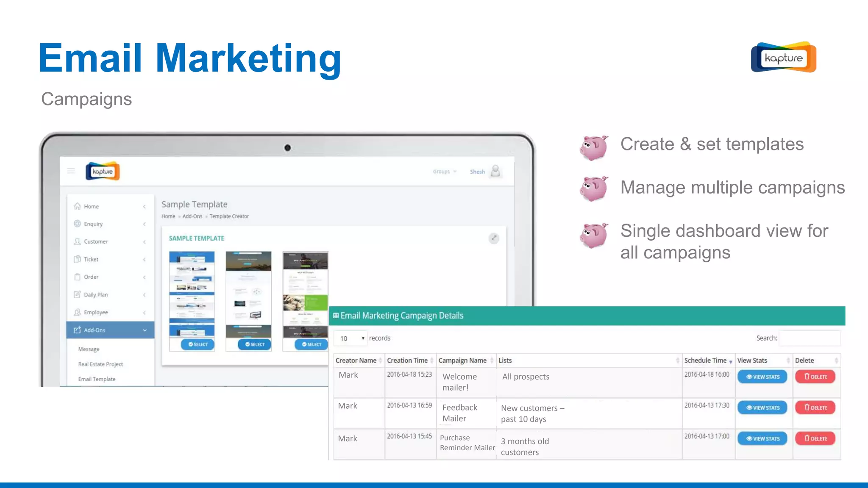Screen dimensions: 868x488
Task: Click the hamburger menu icon beside Kapture logo
Action: 71,171
